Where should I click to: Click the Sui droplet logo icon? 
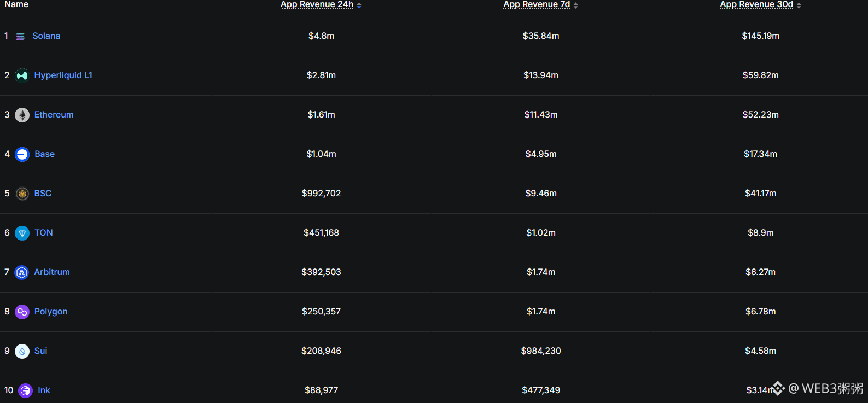22,351
